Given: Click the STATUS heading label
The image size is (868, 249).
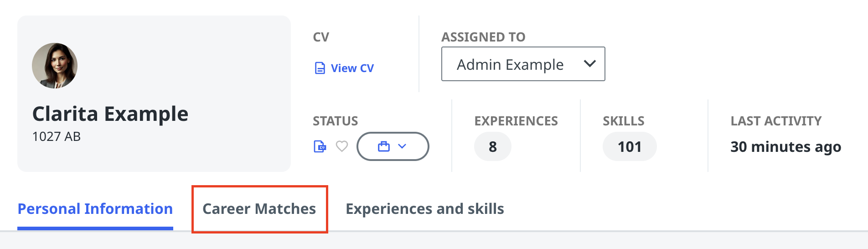Looking at the screenshot, I should coord(335,121).
